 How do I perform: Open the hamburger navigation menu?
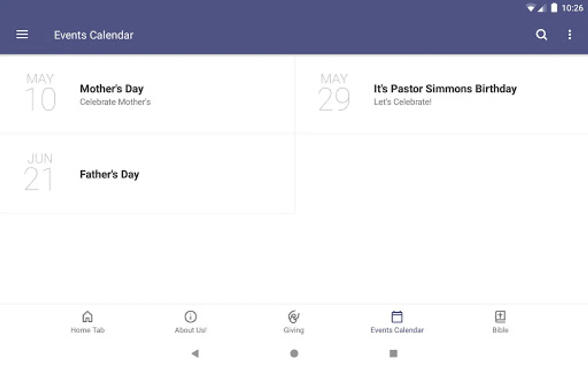[22, 35]
